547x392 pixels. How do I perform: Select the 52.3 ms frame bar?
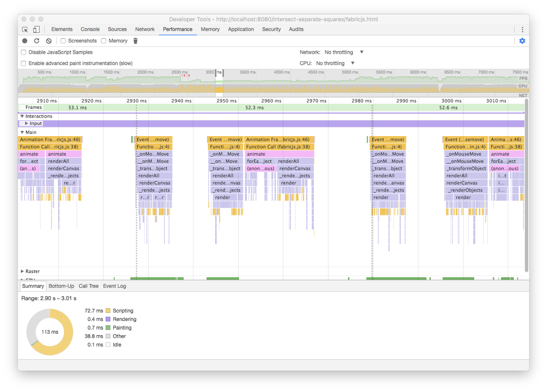coord(254,107)
